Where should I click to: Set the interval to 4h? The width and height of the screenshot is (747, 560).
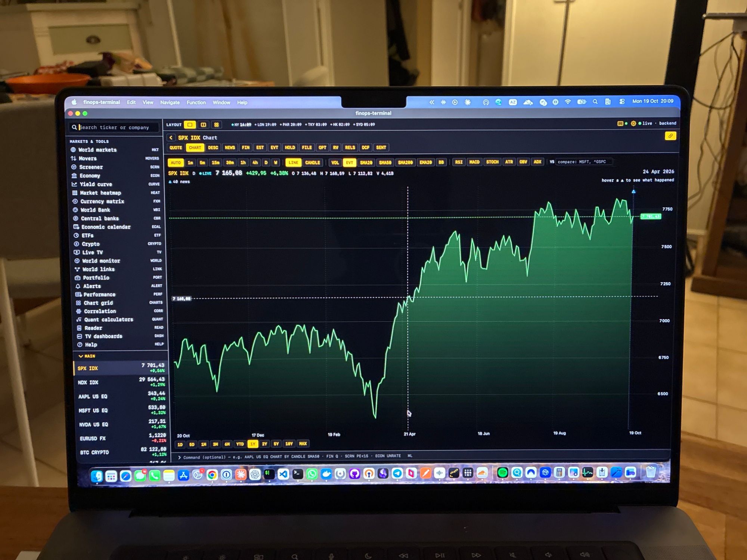(x=255, y=163)
